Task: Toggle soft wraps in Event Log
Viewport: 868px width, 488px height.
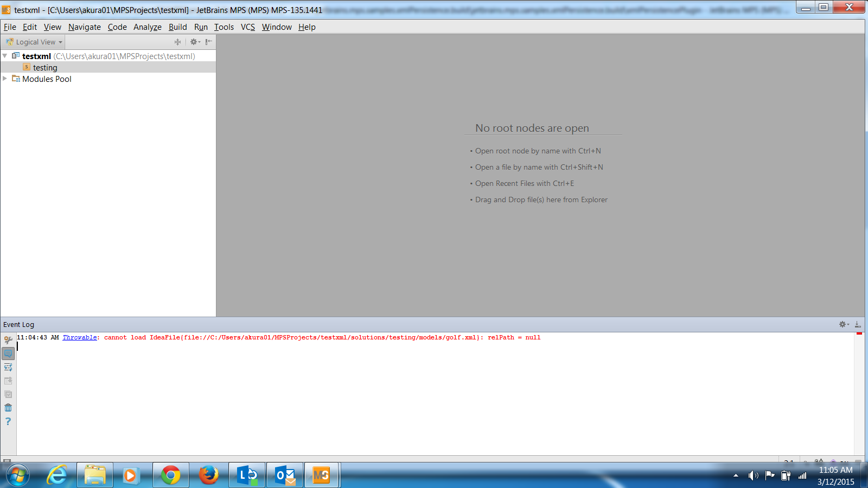Action: (8, 367)
